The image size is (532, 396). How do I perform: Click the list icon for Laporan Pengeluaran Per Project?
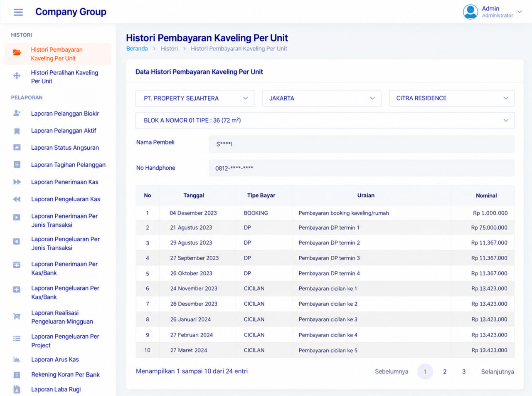[17, 339]
